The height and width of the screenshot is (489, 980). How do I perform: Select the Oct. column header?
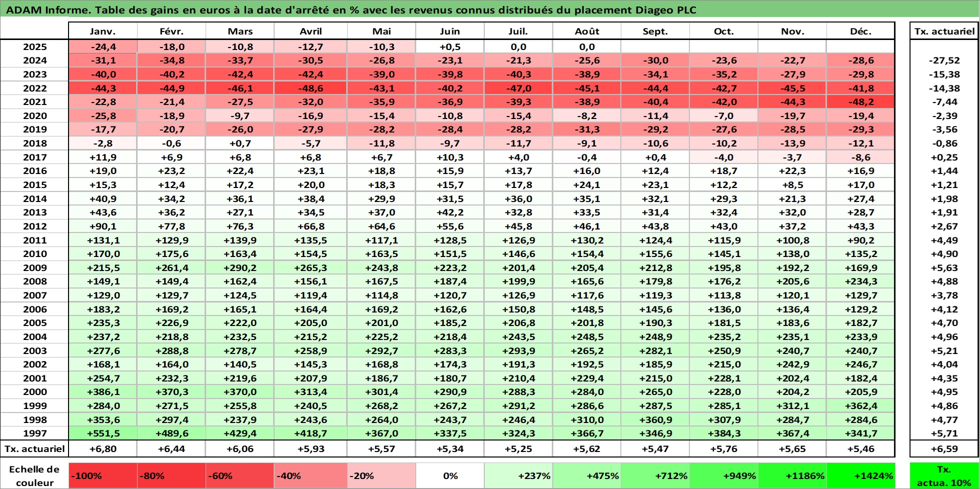pyautogui.click(x=724, y=31)
